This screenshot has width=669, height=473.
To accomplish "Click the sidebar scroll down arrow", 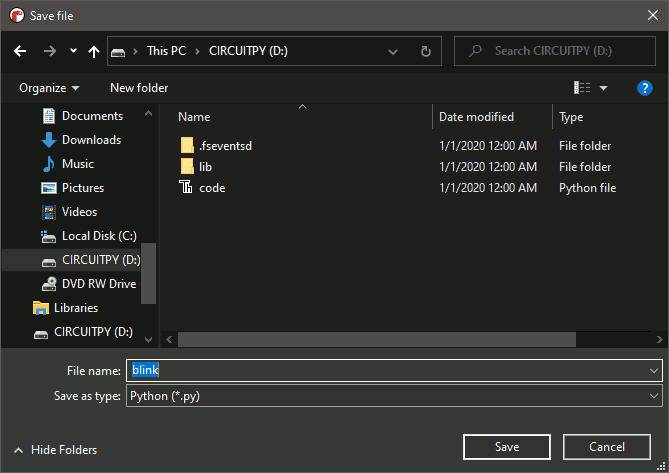I will pos(148,340).
